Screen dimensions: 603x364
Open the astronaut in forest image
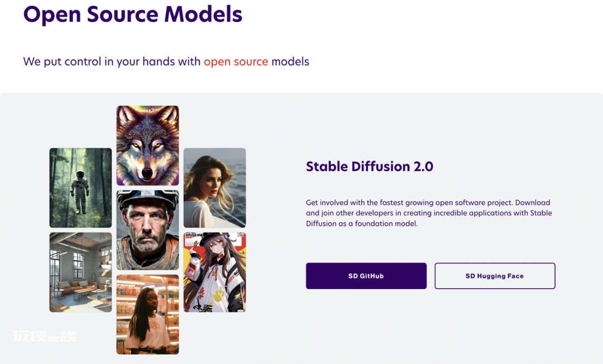pyautogui.click(x=80, y=188)
